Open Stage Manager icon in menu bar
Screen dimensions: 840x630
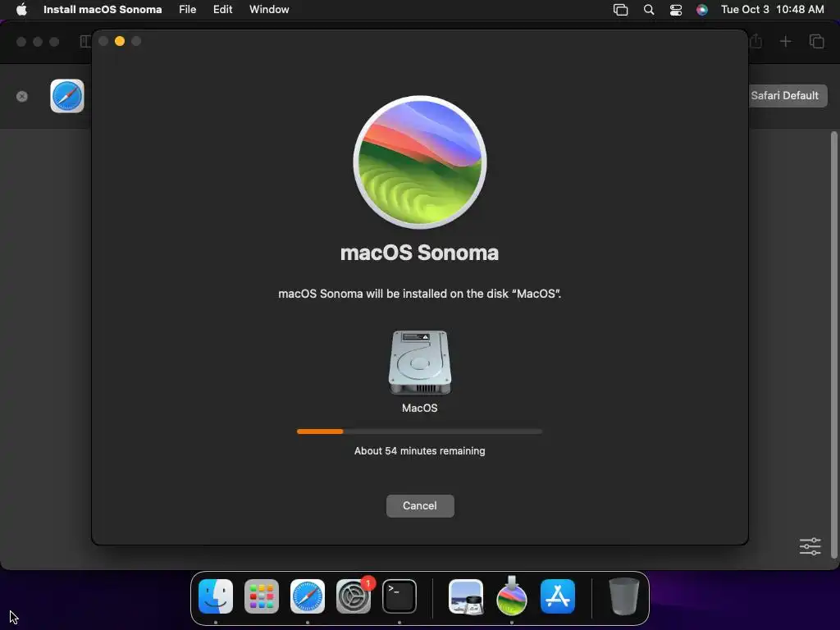(x=620, y=10)
